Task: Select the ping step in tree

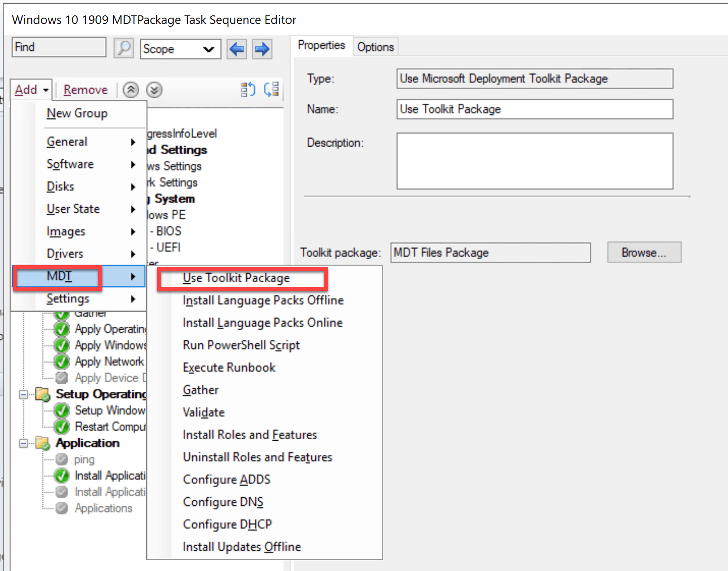Action: 84,460
